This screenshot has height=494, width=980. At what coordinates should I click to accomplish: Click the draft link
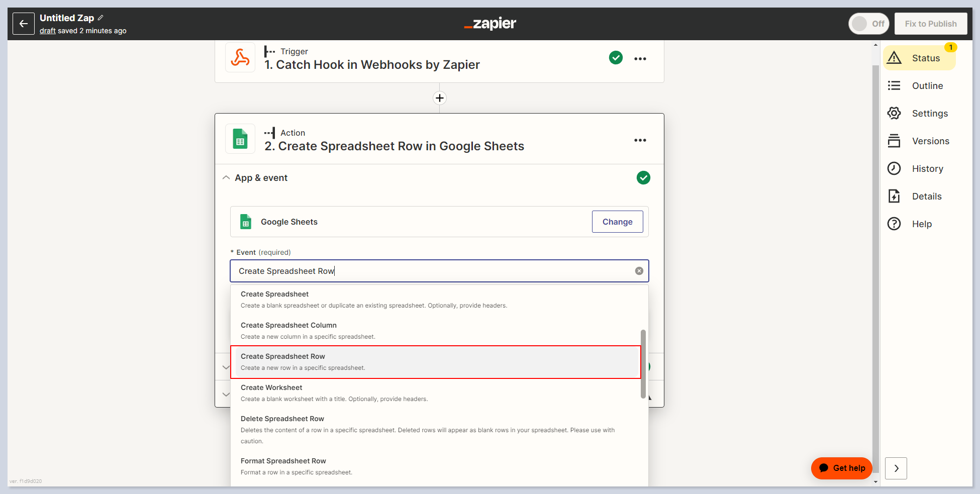pos(47,31)
